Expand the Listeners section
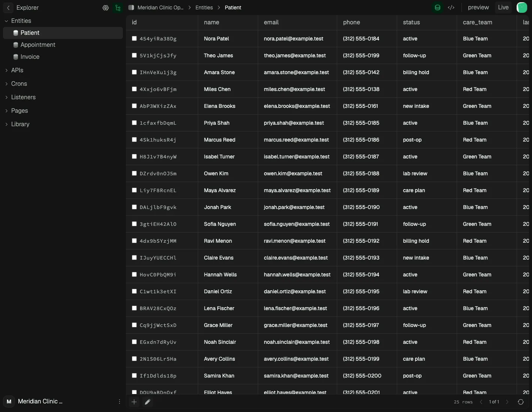The height and width of the screenshot is (412, 532). 6,97
